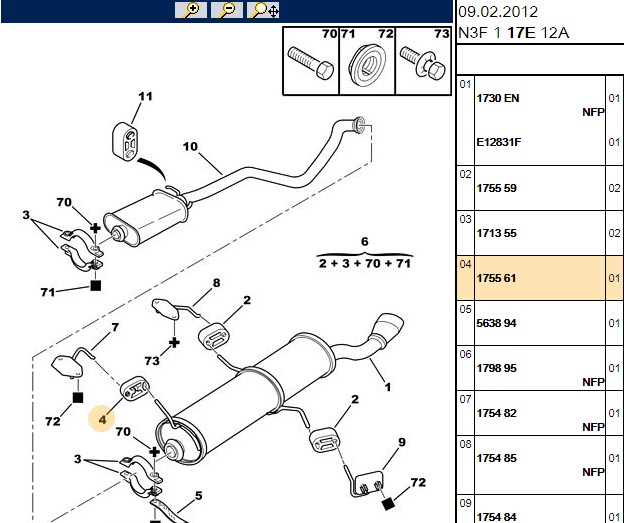Click callout number 5 near the strap
This screenshot has width=624, height=523.
[199, 496]
